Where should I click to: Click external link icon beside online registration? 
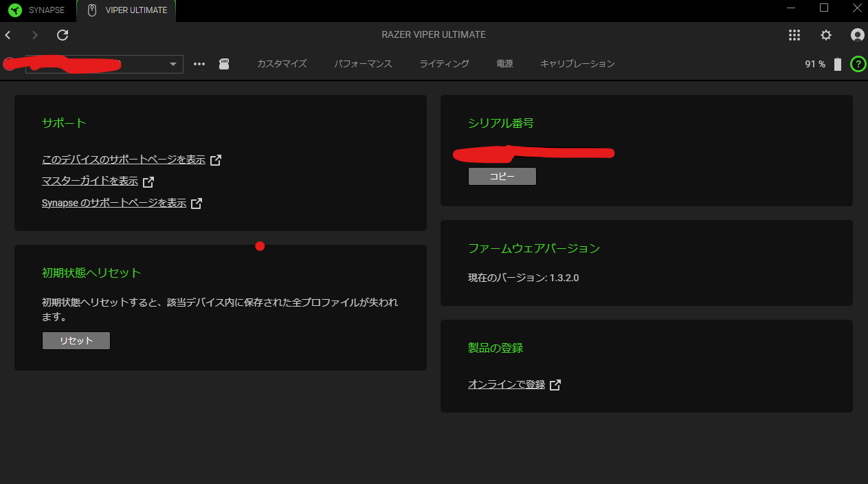(555, 384)
